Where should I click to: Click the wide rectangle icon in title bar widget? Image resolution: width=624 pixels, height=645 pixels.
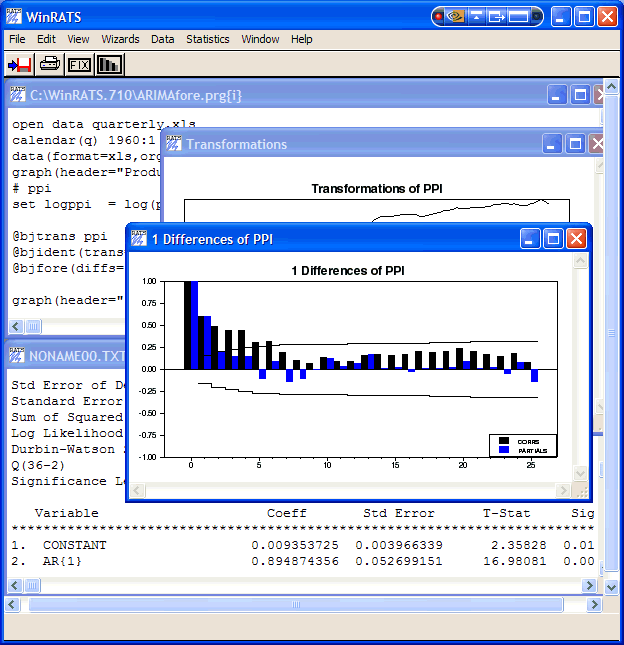click(x=518, y=16)
